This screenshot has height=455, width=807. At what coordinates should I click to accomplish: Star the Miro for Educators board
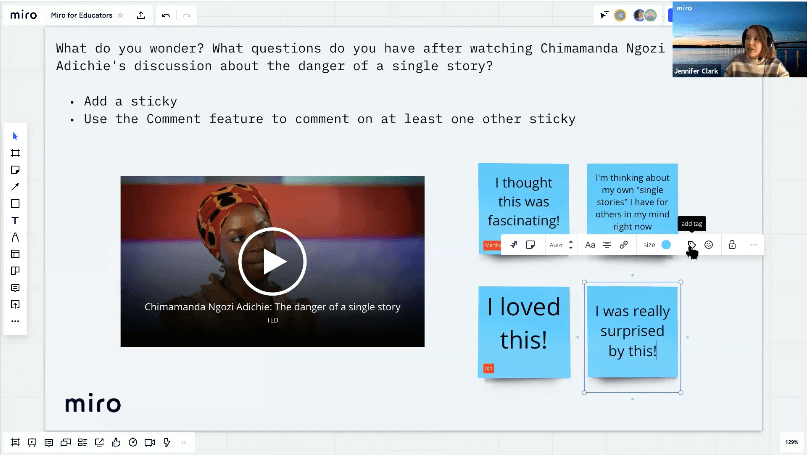click(120, 15)
